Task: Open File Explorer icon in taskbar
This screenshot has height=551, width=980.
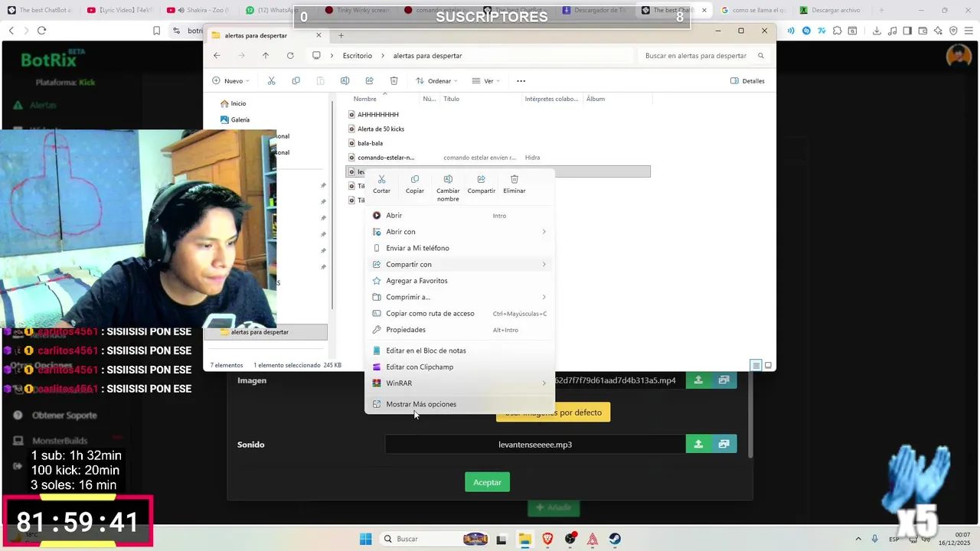Action: pos(524,539)
